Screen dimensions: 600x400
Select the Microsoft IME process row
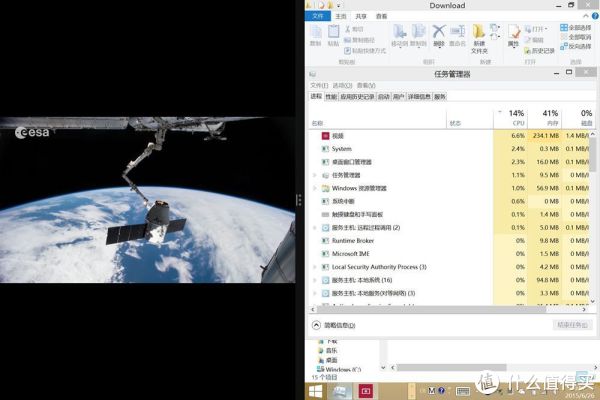[449, 254]
